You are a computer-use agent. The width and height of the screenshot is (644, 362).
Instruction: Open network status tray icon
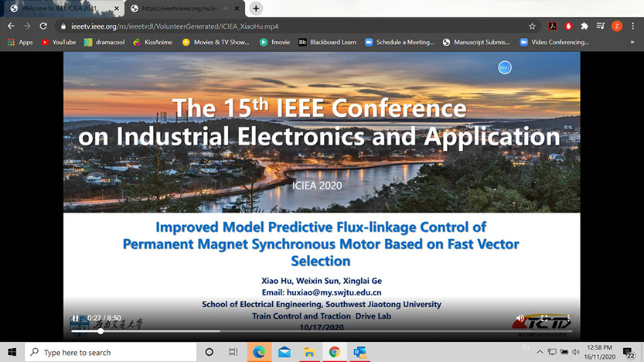tap(552, 352)
